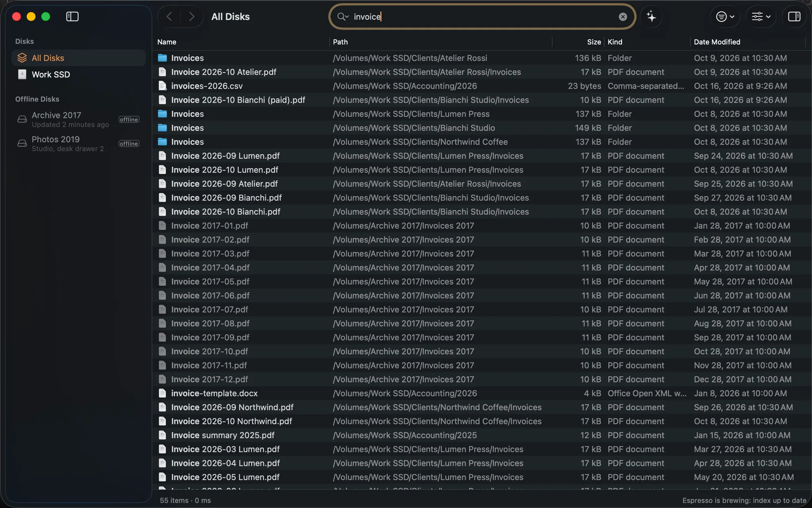The height and width of the screenshot is (508, 812).
Task: Click the offline badge next to Archive 2017
Action: pos(129,119)
